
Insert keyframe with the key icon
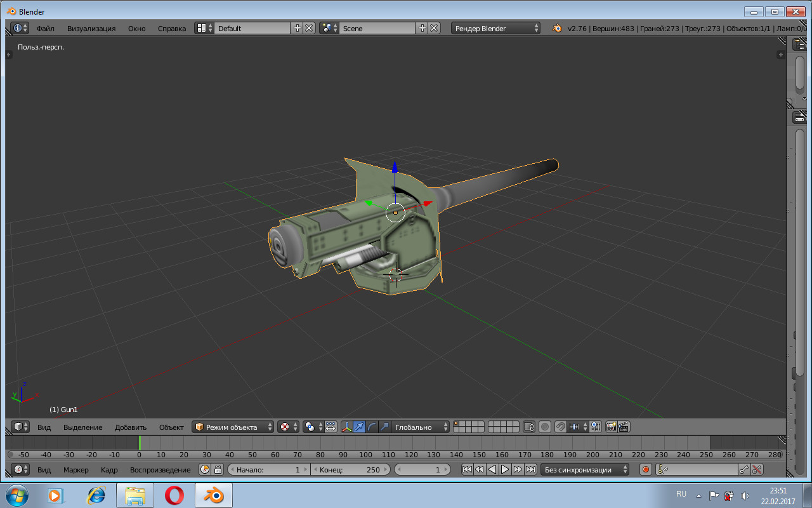click(x=744, y=470)
